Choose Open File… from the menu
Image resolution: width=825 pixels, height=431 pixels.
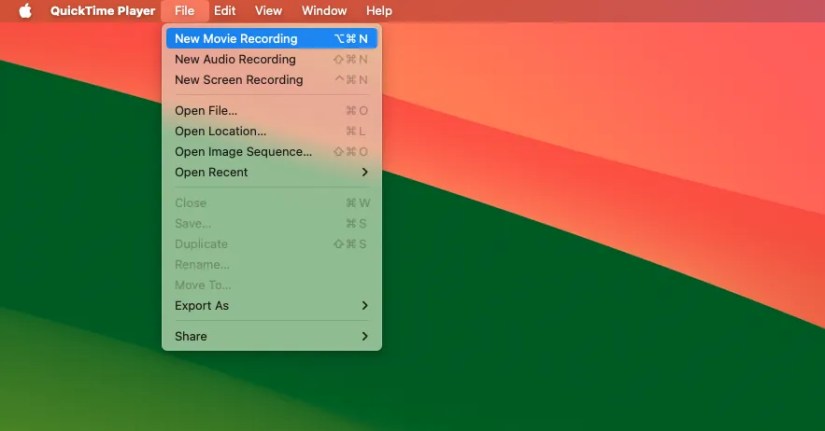[271, 111]
